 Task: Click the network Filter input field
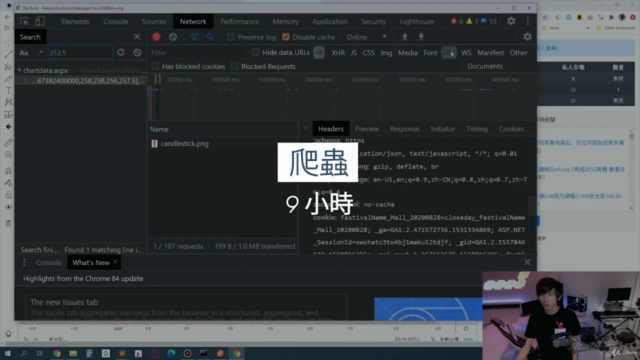click(197, 53)
